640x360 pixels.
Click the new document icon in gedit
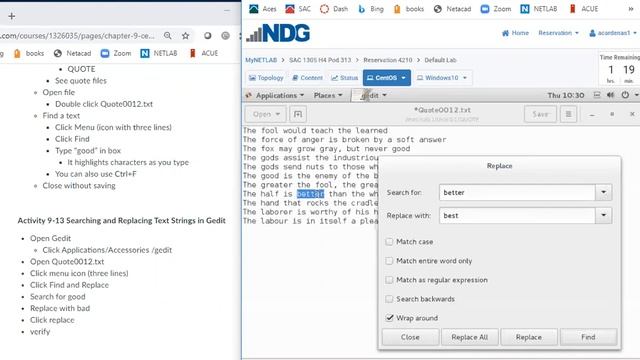coord(298,114)
